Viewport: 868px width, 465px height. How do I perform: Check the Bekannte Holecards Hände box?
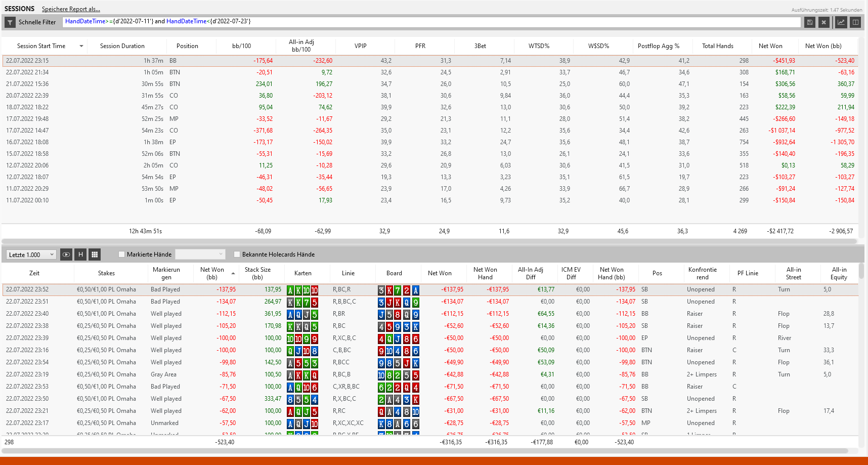click(x=237, y=255)
